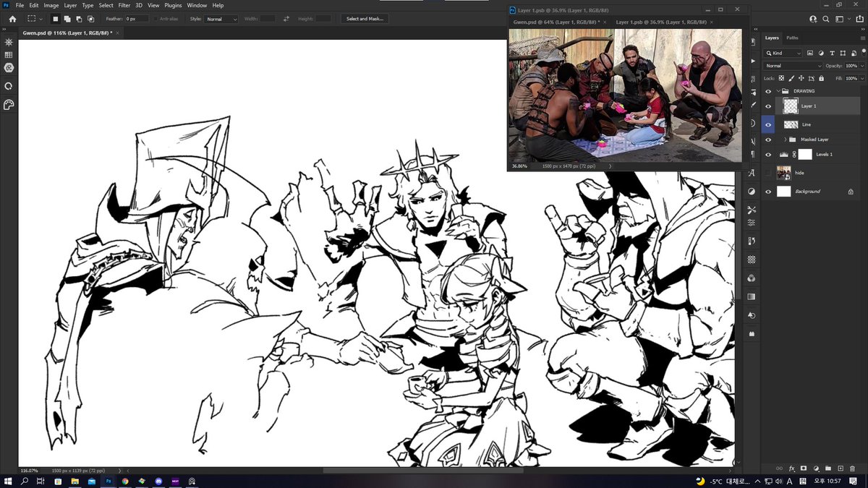Hide the Background layer
This screenshot has height=488, width=868.
point(768,192)
